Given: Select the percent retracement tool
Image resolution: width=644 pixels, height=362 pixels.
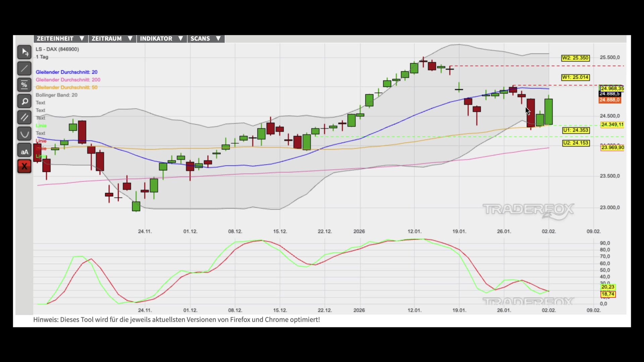Looking at the screenshot, I should tap(24, 85).
